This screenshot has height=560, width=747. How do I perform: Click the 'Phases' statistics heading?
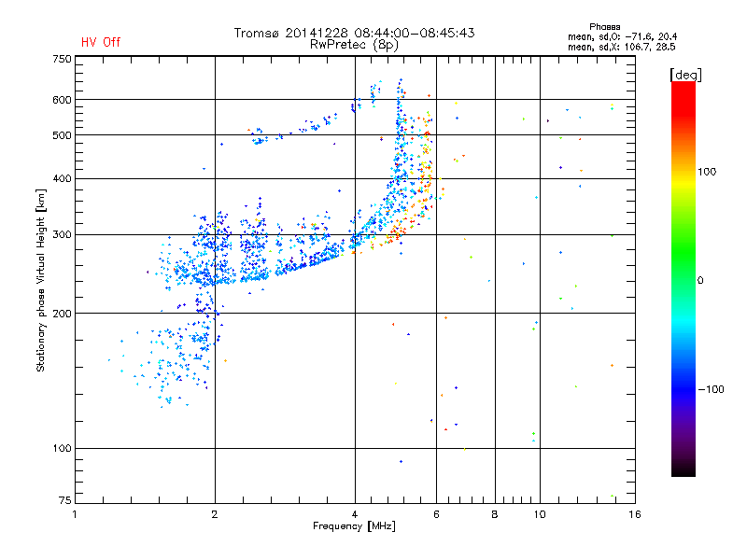(x=604, y=27)
